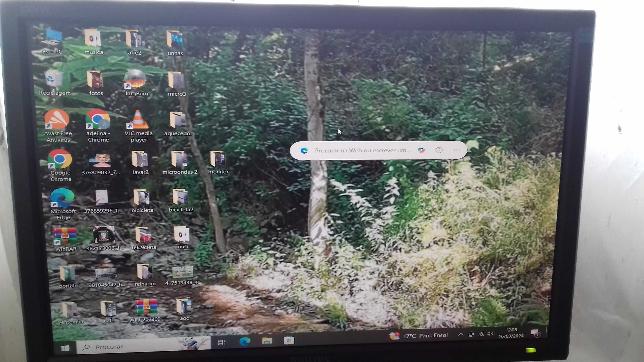The width and height of the screenshot is (644, 362).
Task: Select the adelina - Chrome profile shortcut
Action: coord(98,126)
